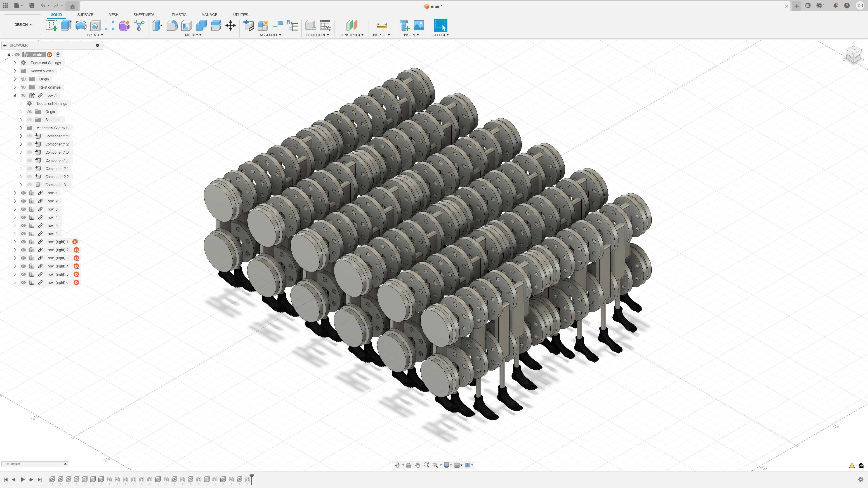This screenshot has height=488, width=868.
Task: Open the CONSTRUCT menu label
Action: [351, 35]
